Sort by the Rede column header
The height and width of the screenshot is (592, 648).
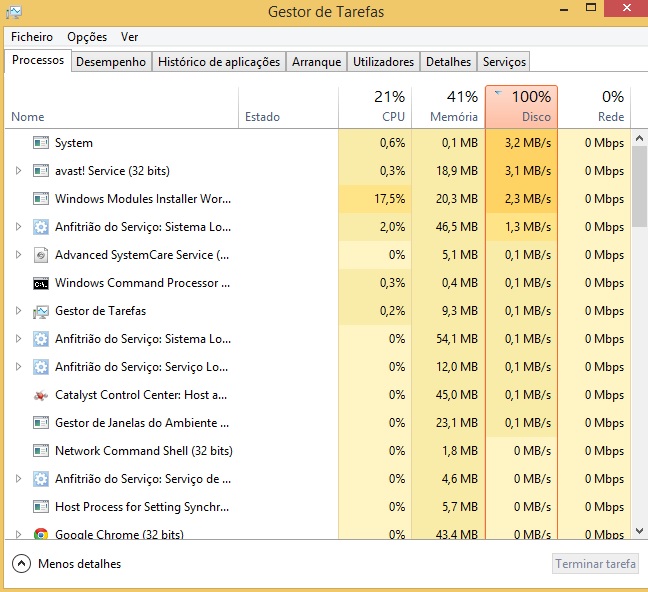[594, 107]
